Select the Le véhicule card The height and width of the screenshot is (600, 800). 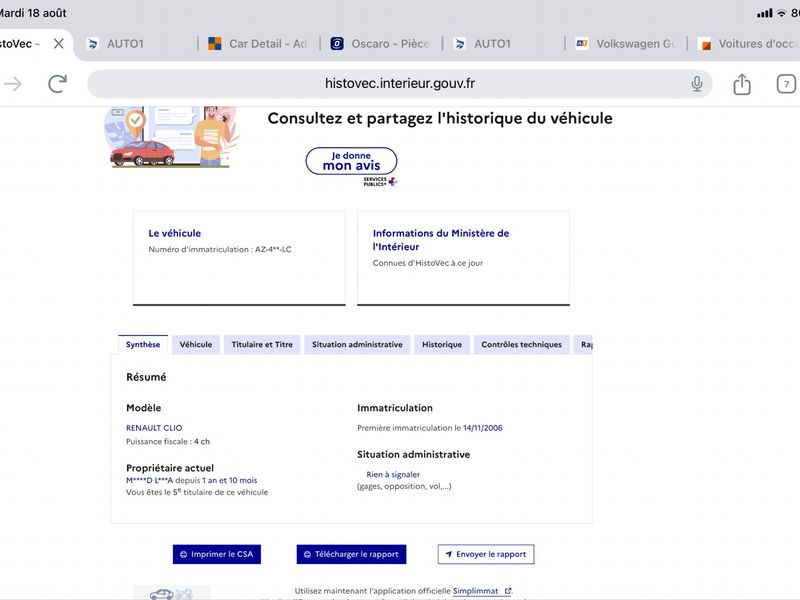click(x=239, y=258)
